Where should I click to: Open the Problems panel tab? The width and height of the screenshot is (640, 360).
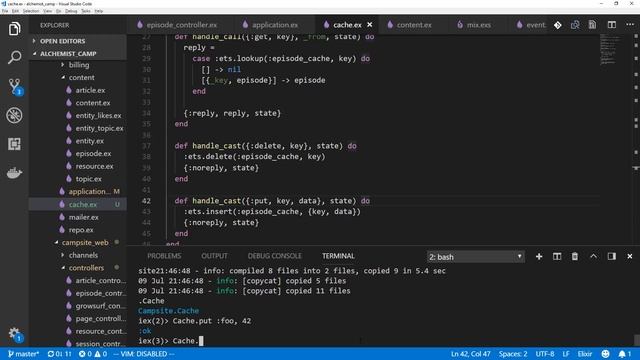tap(164, 256)
